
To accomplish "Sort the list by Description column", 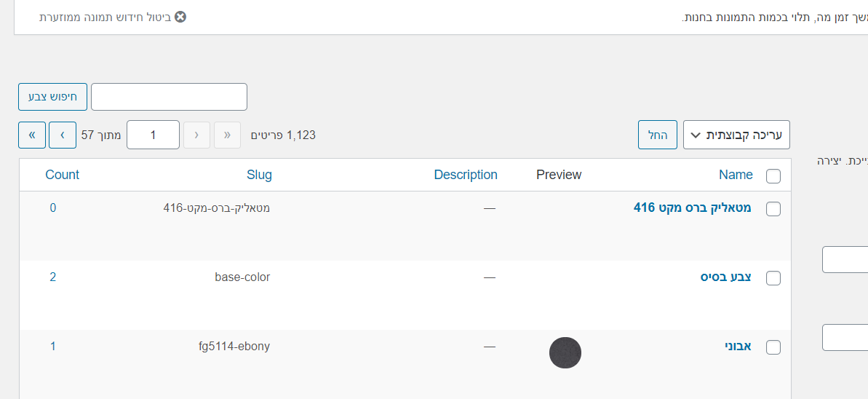I will point(466,175).
